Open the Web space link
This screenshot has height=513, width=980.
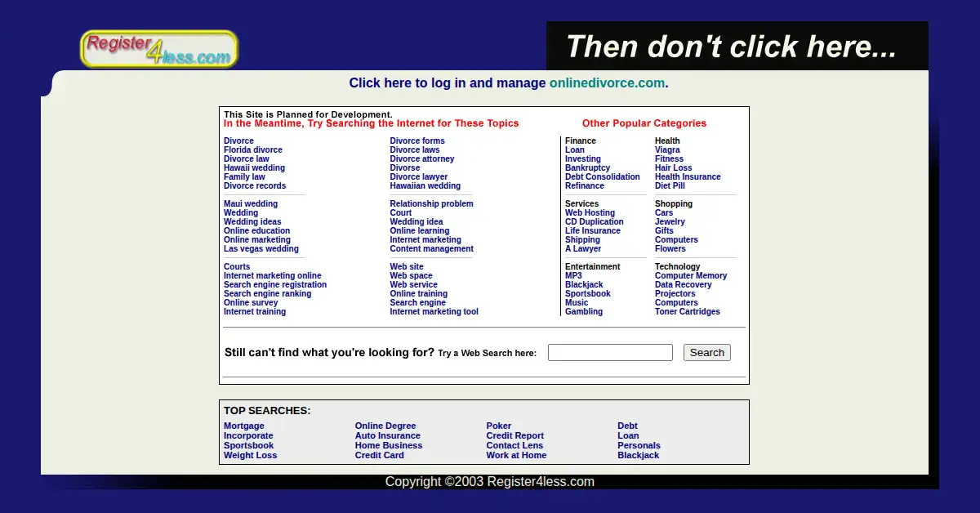(411, 276)
